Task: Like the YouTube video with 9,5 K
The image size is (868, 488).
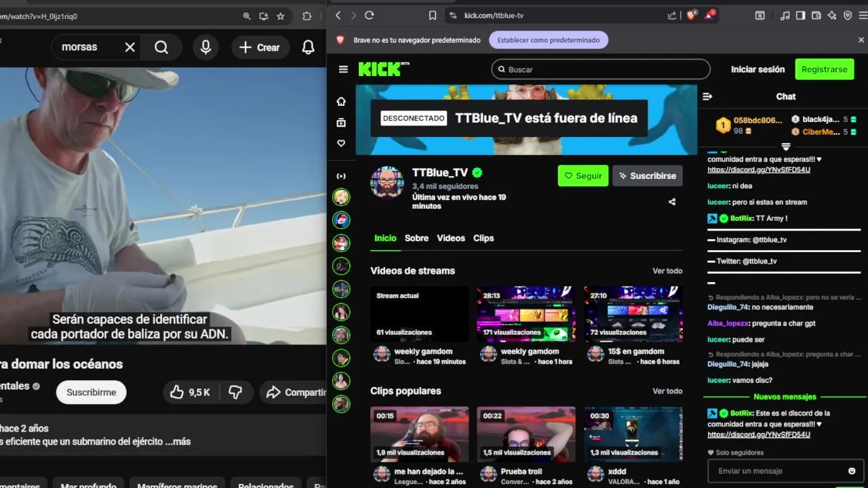Action: (191, 392)
